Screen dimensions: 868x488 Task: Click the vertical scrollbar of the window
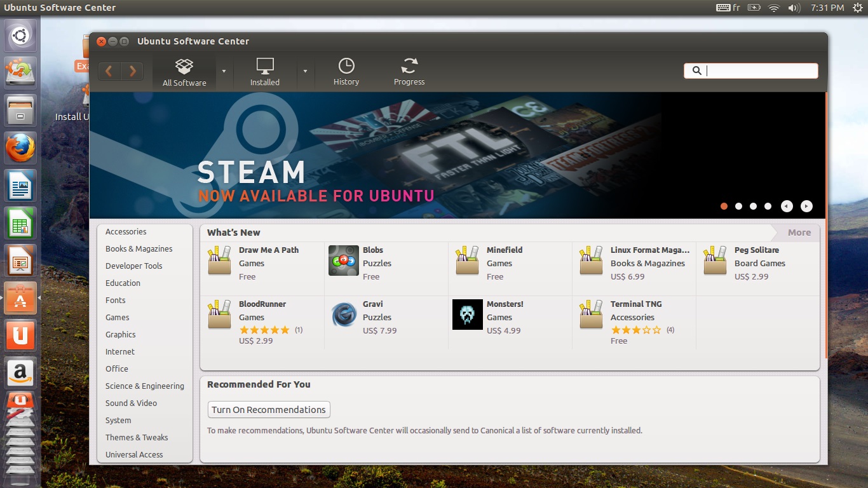coord(826,226)
